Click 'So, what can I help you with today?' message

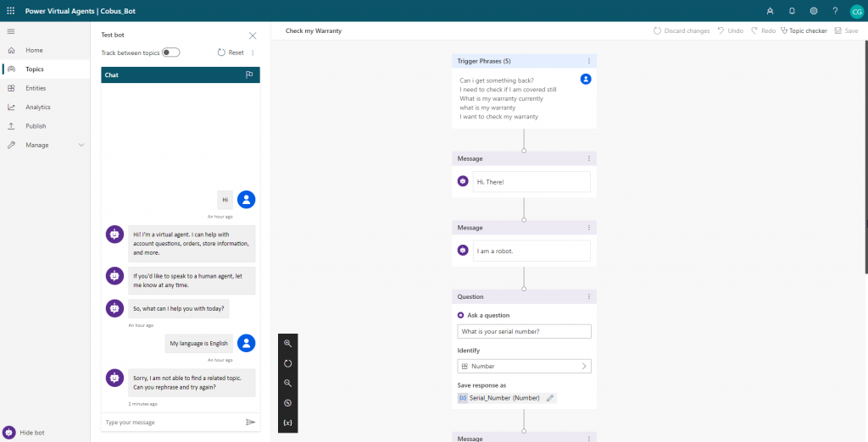(x=178, y=309)
